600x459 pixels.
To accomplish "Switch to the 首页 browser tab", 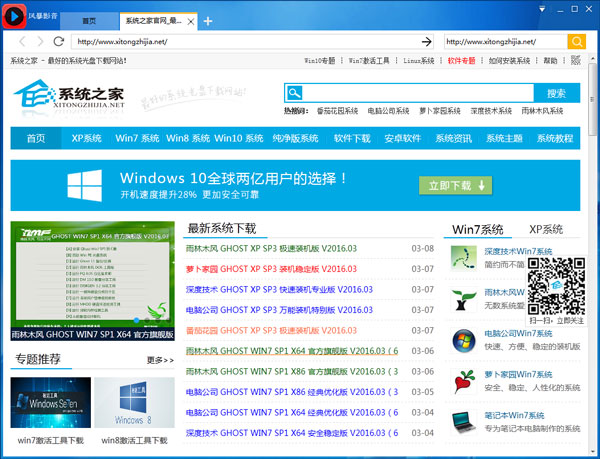I will coord(90,20).
